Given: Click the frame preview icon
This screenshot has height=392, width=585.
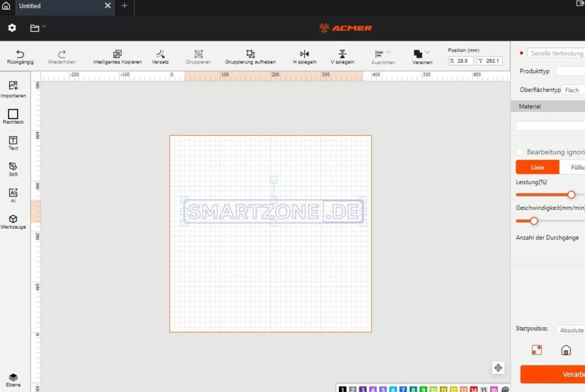Looking at the screenshot, I should (x=537, y=350).
